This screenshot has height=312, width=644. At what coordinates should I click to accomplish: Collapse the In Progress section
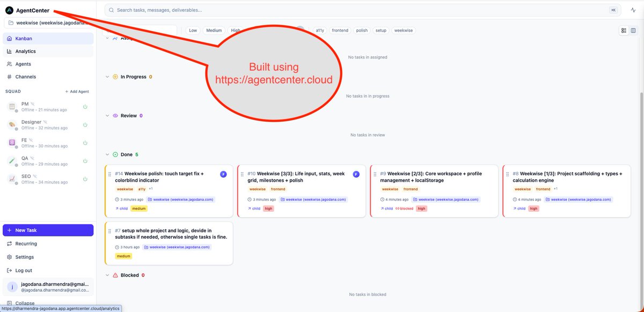pos(107,77)
